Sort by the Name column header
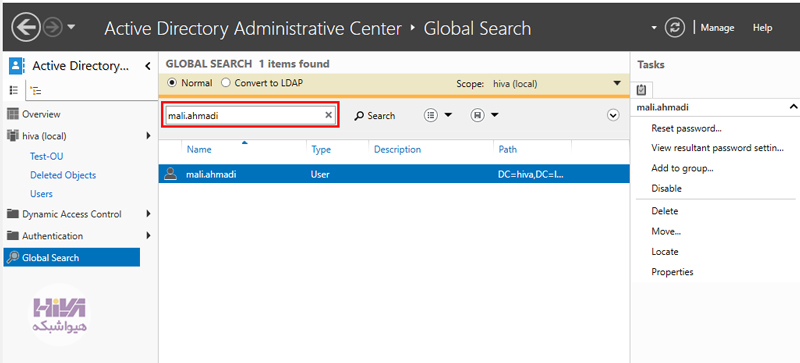This screenshot has width=800, height=363. point(199,150)
